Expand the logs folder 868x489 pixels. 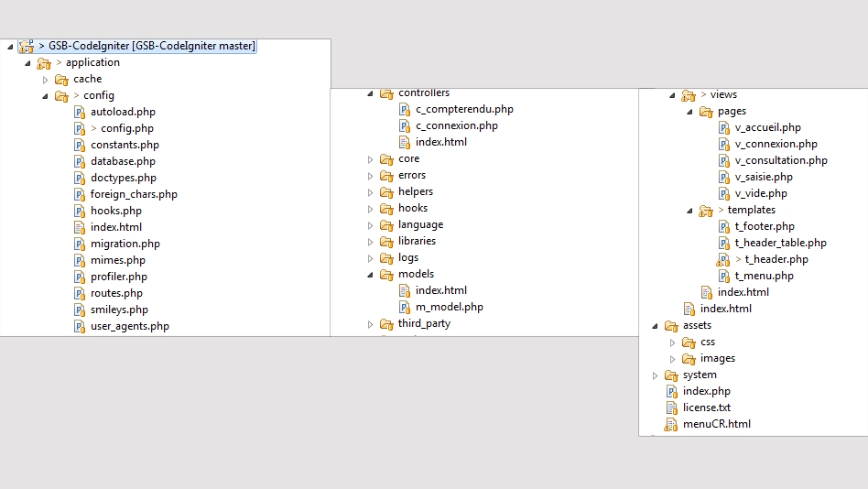click(x=370, y=258)
